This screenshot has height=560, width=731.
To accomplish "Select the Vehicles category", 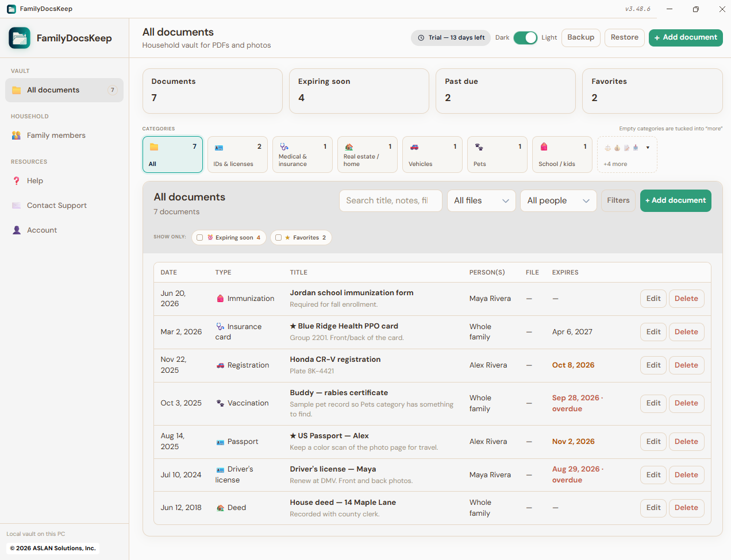I will (432, 155).
